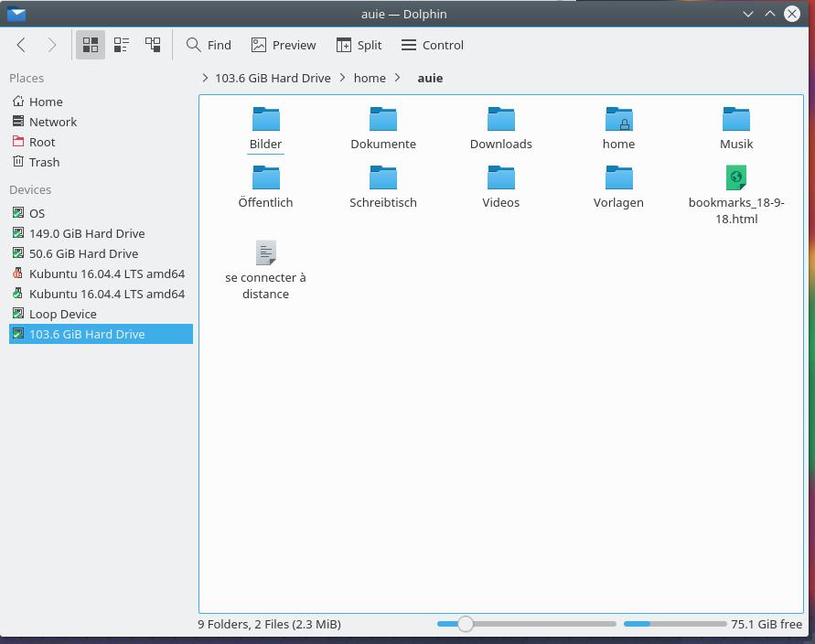Select Network in the Places panel

tap(52, 122)
